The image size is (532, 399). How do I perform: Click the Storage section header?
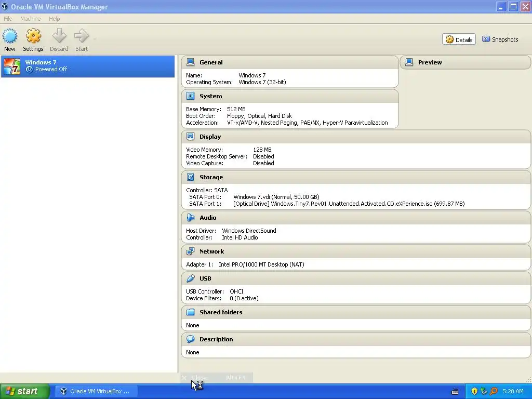[x=356, y=177]
